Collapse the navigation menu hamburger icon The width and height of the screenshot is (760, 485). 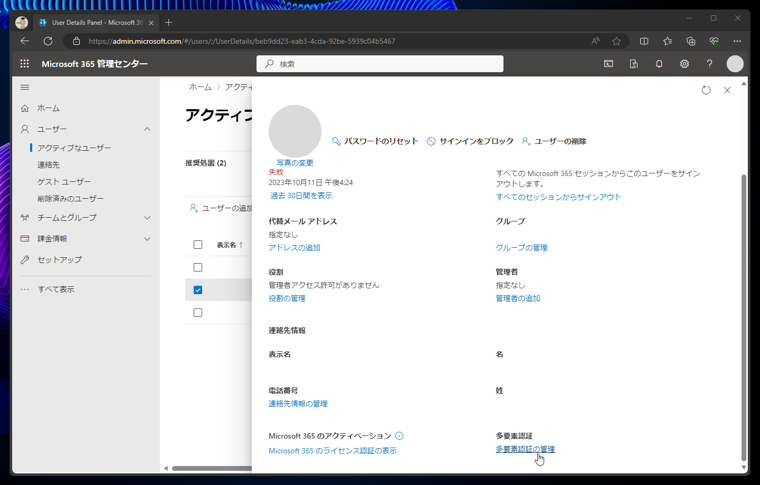(x=25, y=87)
